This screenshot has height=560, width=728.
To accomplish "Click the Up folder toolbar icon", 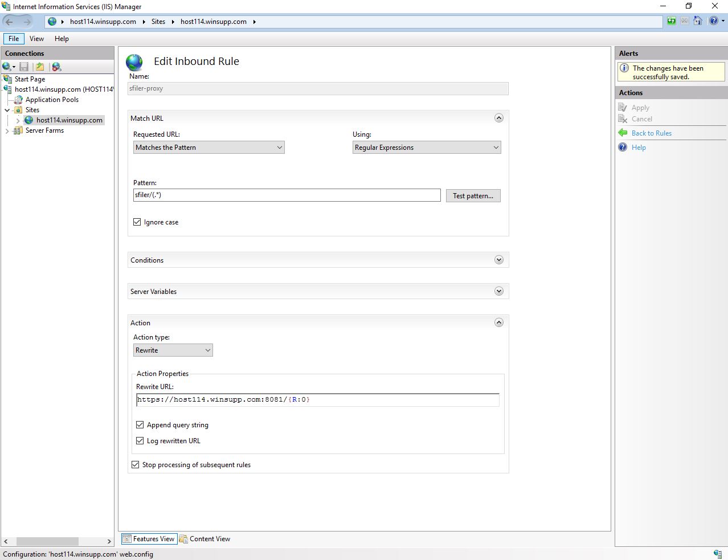I will point(40,67).
